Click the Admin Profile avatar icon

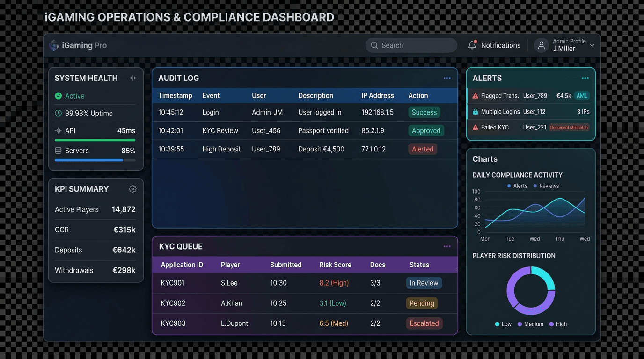pos(541,45)
